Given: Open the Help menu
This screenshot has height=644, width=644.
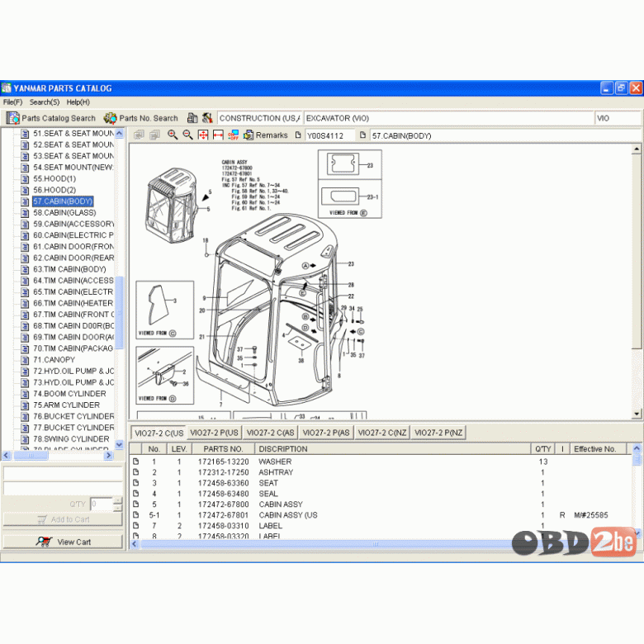Looking at the screenshot, I should (78, 102).
